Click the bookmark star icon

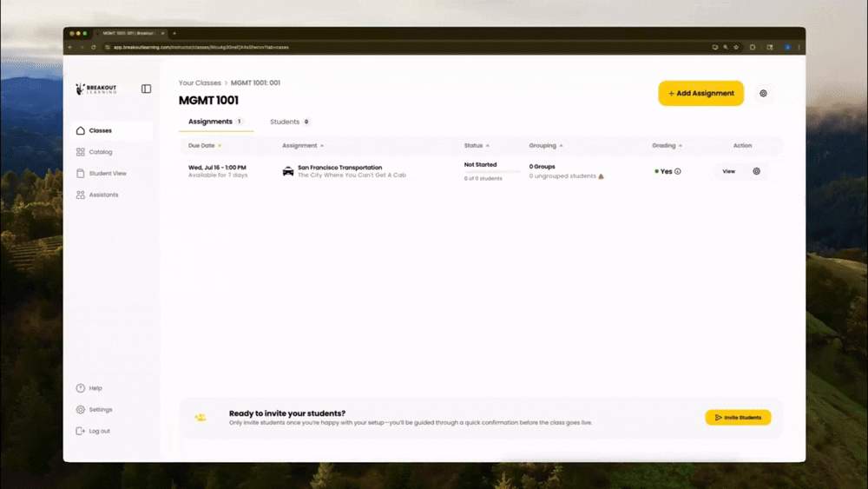click(736, 48)
